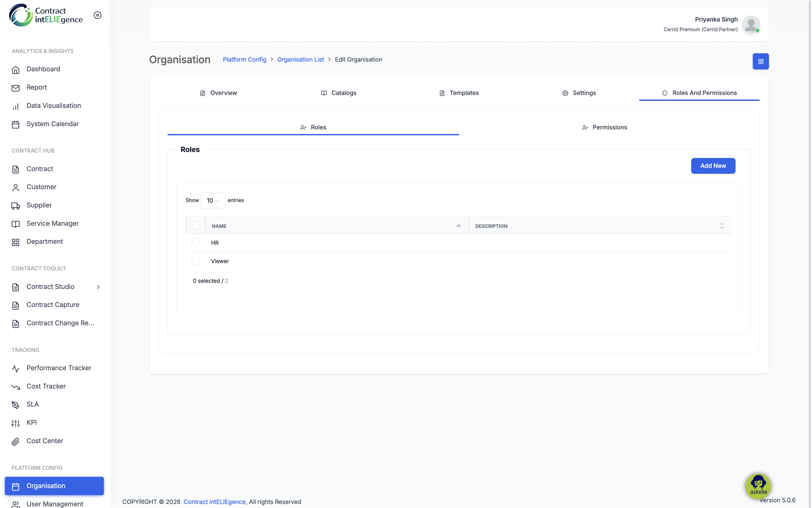812x508 pixels.
Task: Open the Show 10 entries dropdown
Action: (213, 200)
